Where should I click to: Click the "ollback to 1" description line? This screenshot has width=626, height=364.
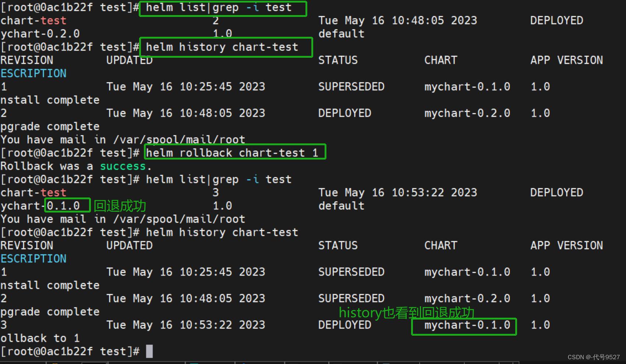click(40, 338)
